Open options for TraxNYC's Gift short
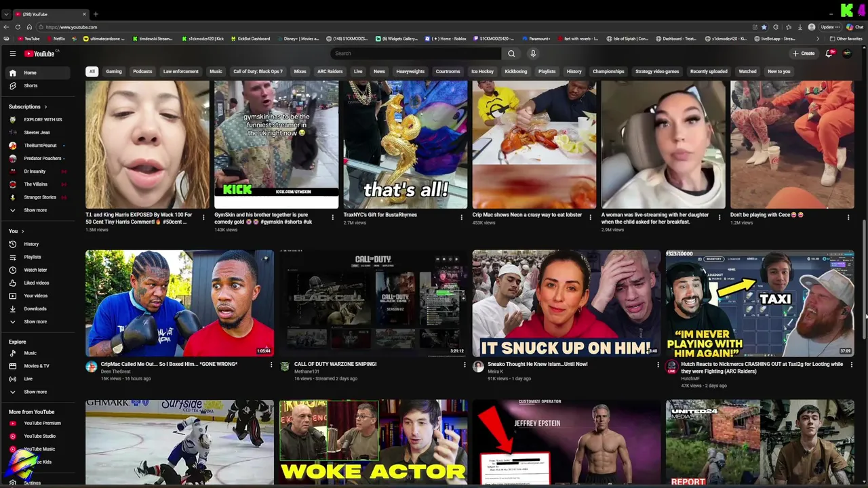Screen dimensions: 868x488 (x=461, y=217)
